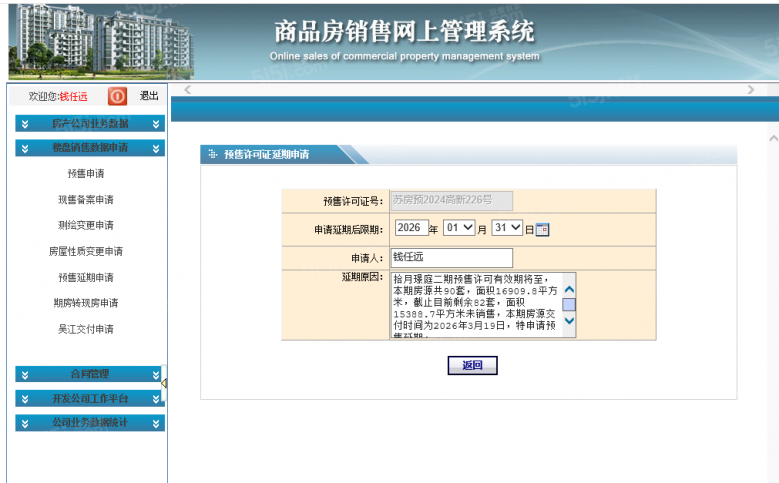Click the reason textarea scrollbar thumb
779x483 pixels.
(568, 304)
